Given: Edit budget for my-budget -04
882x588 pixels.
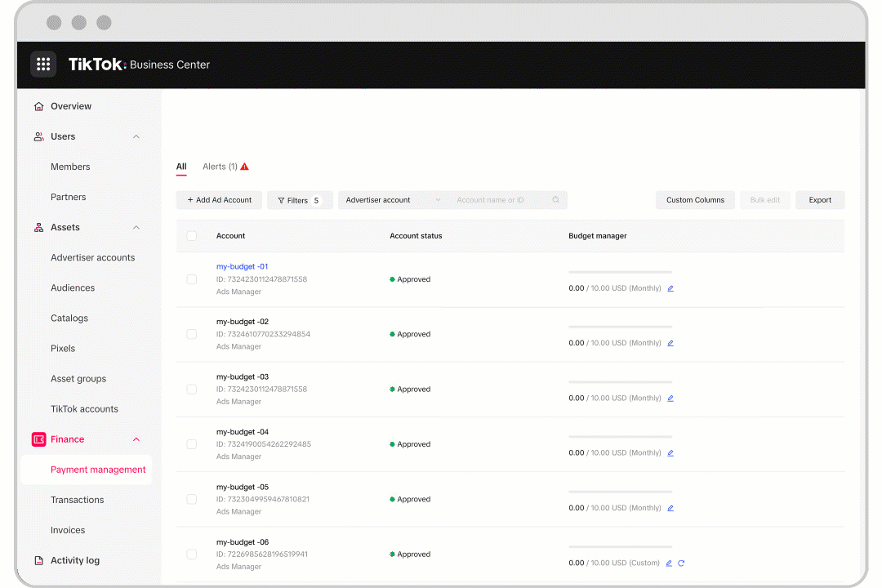Looking at the screenshot, I should [670, 453].
